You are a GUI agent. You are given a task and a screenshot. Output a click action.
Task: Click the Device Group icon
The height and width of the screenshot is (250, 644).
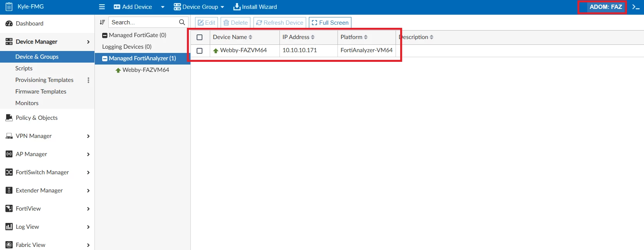177,7
